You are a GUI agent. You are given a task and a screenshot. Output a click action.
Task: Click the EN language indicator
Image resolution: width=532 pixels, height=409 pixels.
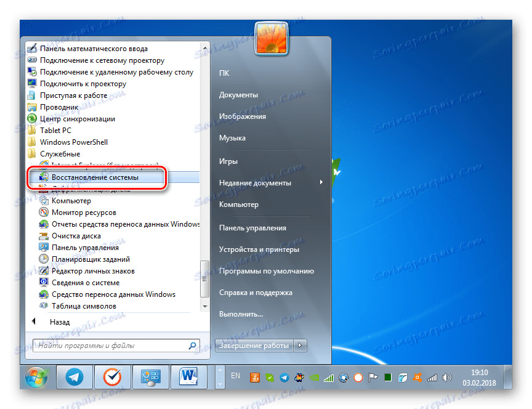(235, 376)
